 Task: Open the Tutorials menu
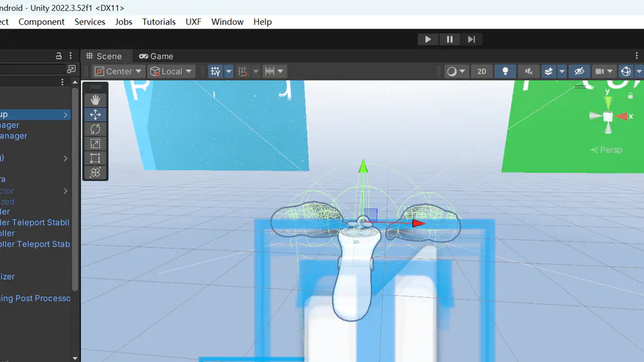point(159,21)
